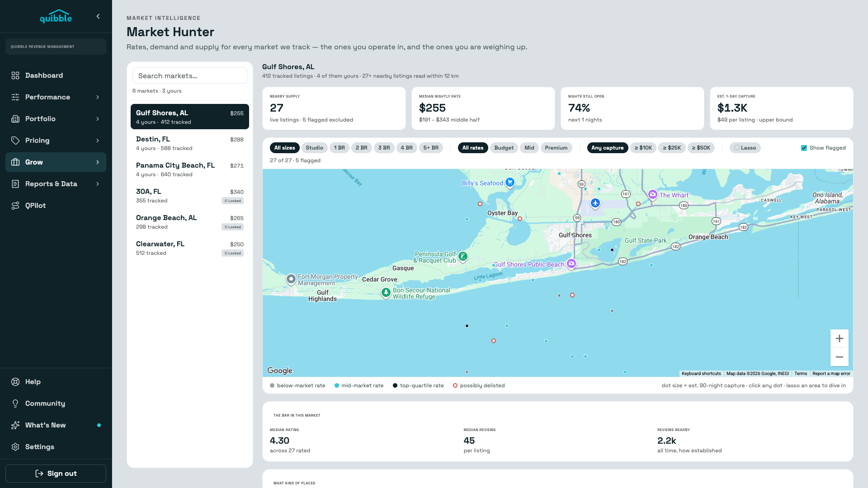Filter capture by ≥ $50K

point(701,148)
